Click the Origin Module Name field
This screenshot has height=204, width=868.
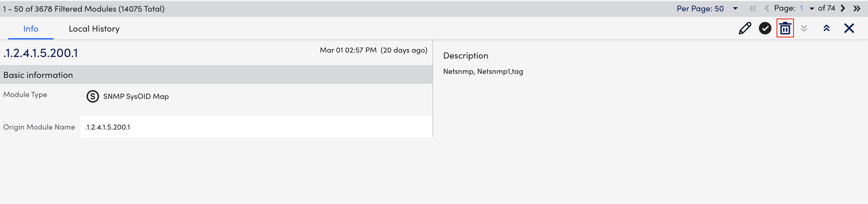[256, 127]
